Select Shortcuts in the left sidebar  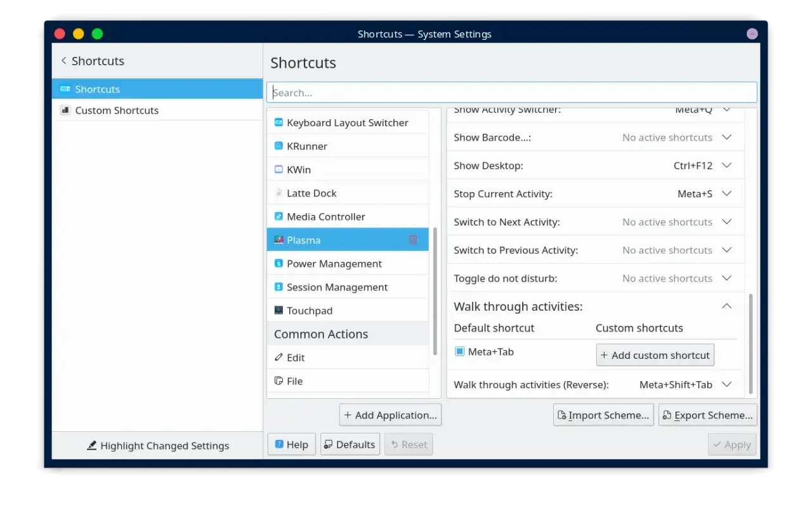point(157,89)
